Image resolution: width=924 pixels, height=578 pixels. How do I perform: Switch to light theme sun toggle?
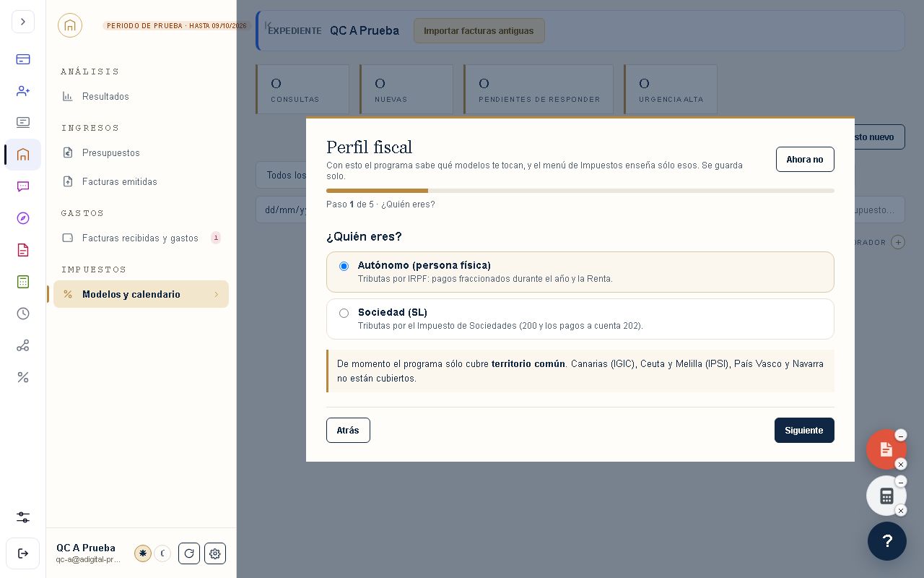click(x=143, y=553)
